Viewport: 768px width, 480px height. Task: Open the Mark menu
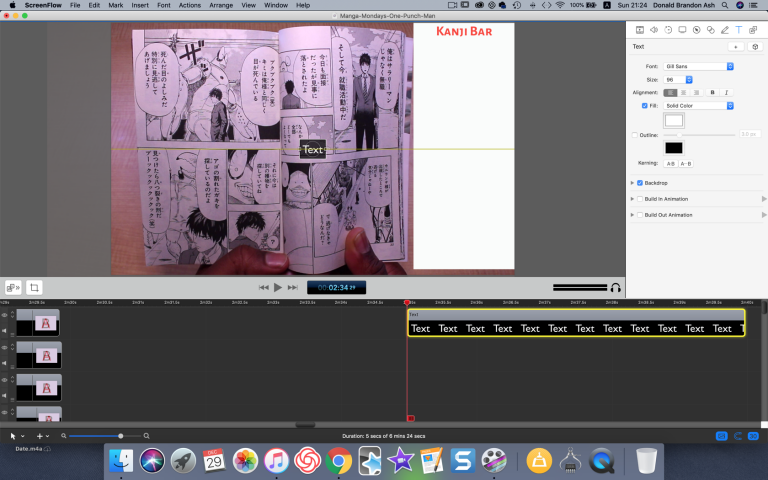[x=116, y=5]
